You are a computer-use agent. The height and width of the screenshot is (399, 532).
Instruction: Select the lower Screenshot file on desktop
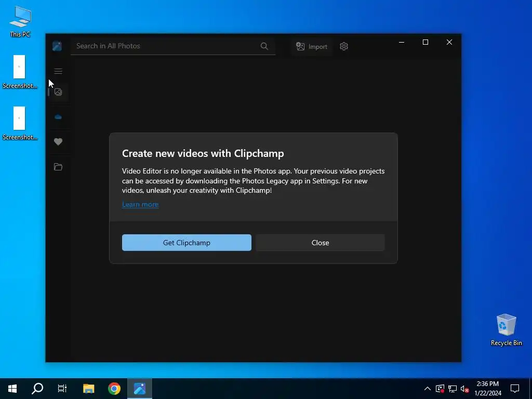(x=20, y=124)
